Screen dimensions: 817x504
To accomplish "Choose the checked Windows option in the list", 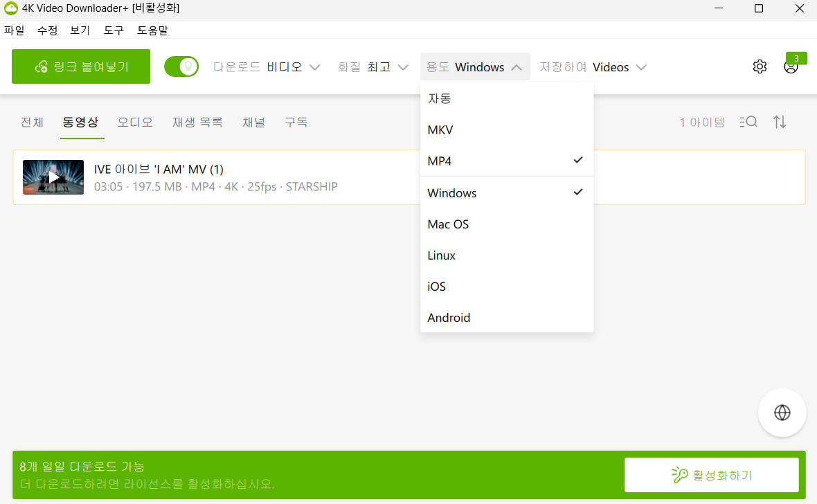I will 506,193.
